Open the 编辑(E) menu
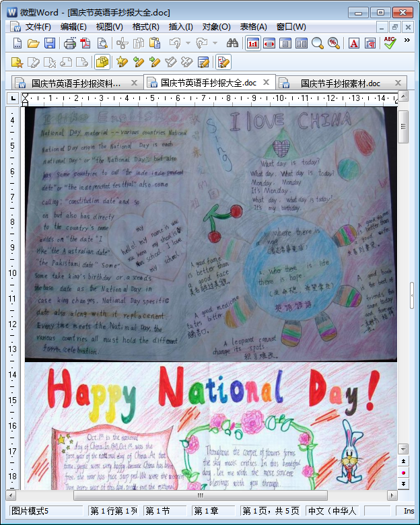The image size is (420, 525). (73, 27)
